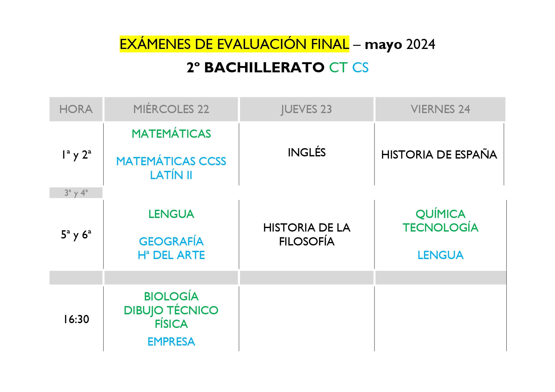Image resolution: width=555 pixels, height=392 pixels.
Task: Click the "JUEVES 23" column header
Action: 306,109
